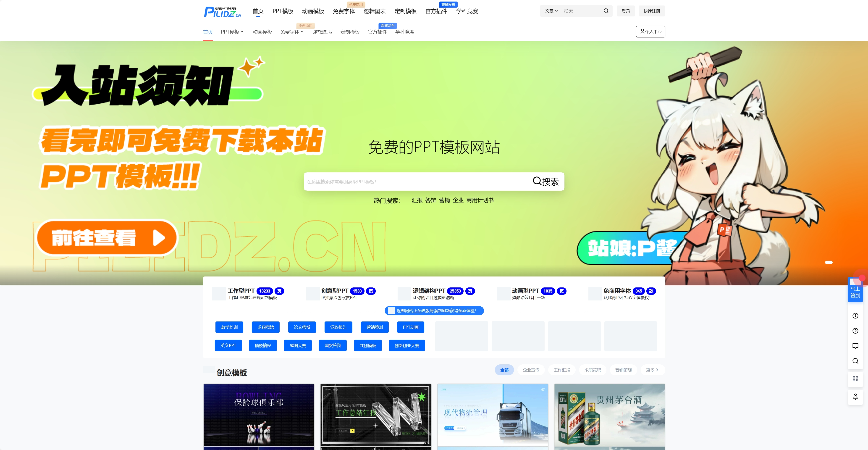
Task: Click 官方插件 in second navigation row
Action: click(x=377, y=32)
